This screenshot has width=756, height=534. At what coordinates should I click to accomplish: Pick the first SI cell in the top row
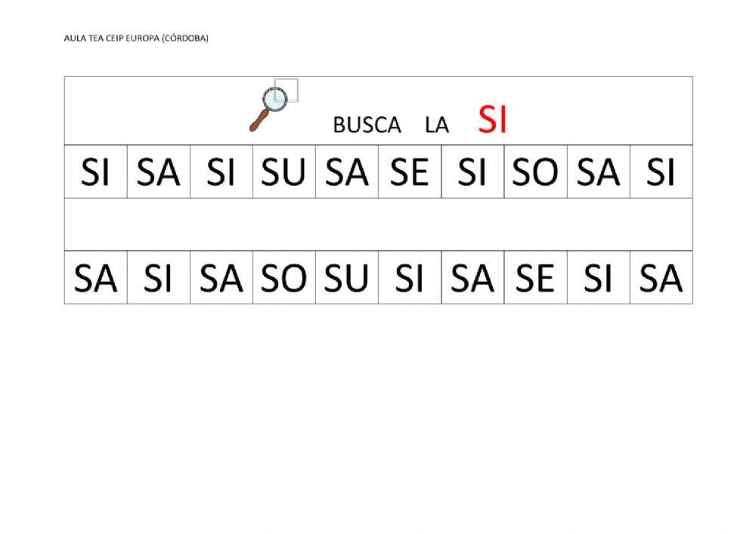[95, 173]
